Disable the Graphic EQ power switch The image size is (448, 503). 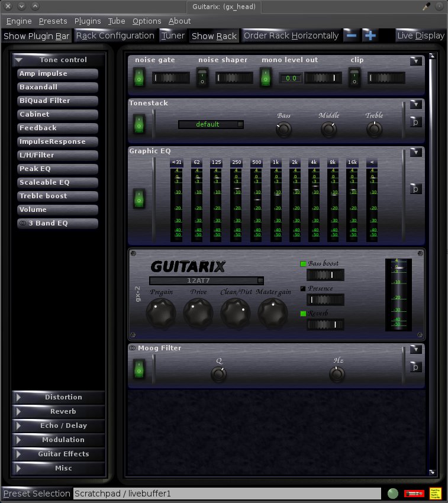(x=139, y=198)
